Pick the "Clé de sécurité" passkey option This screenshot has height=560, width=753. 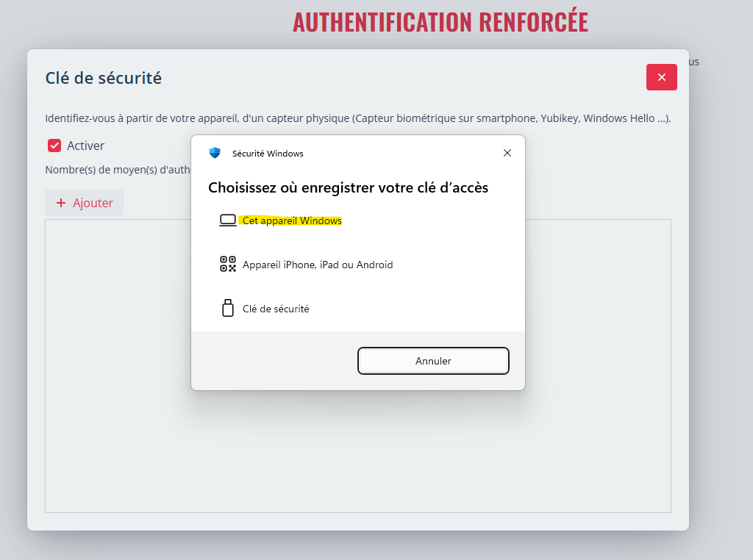[276, 309]
